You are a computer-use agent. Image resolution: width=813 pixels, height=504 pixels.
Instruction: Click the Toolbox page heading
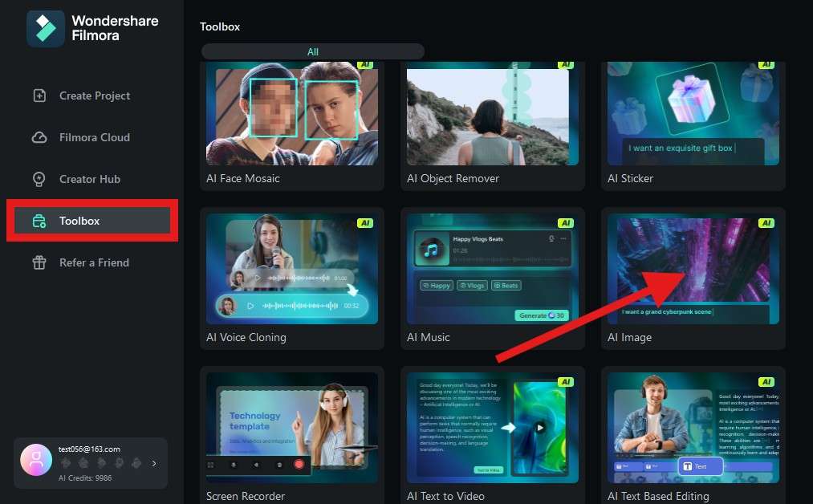tap(220, 26)
